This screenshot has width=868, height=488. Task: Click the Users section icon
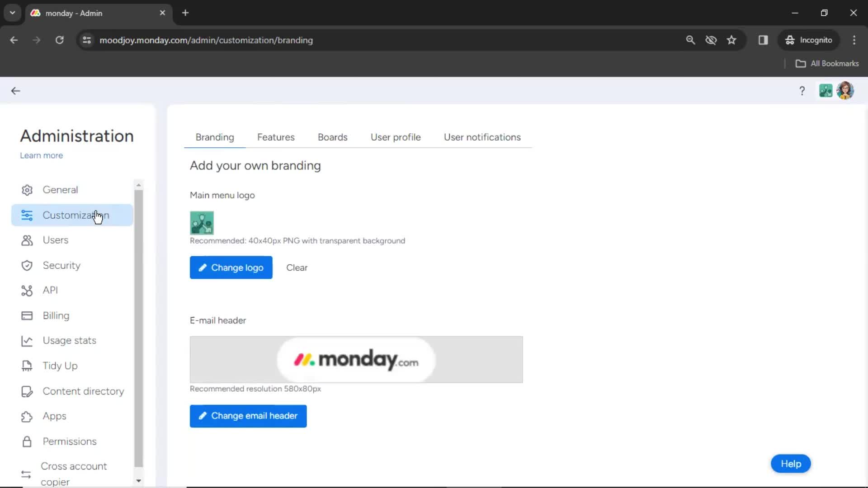tap(27, 239)
